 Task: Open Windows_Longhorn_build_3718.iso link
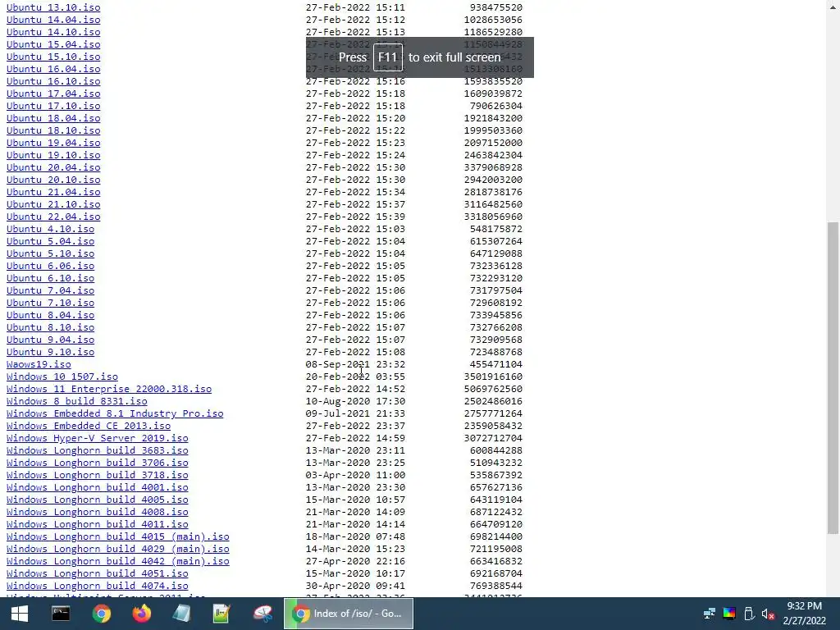97,476
